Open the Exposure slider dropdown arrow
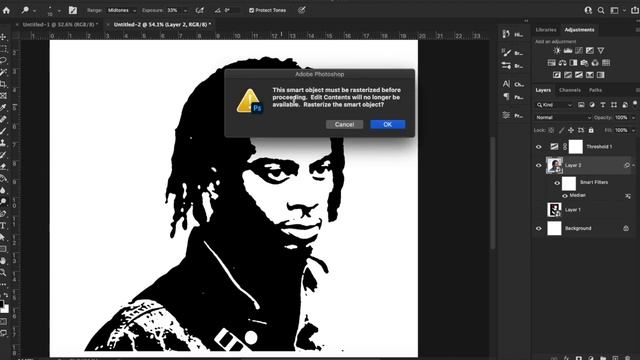The image size is (640, 360). pyautogui.click(x=185, y=11)
